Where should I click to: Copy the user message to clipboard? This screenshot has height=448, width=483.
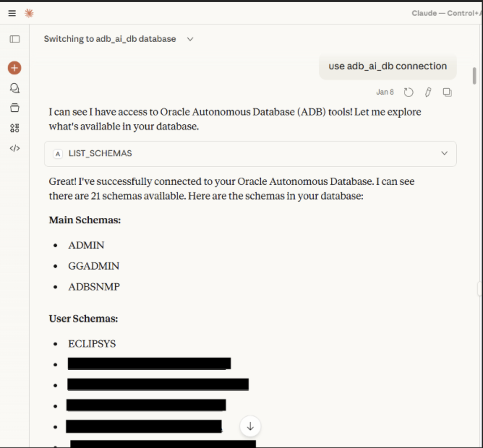click(447, 92)
